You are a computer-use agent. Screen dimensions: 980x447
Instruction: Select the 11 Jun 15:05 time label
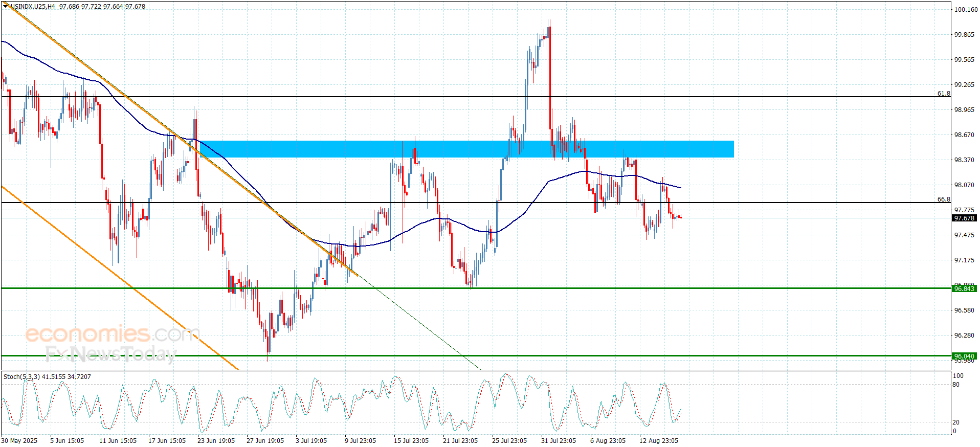118,441
